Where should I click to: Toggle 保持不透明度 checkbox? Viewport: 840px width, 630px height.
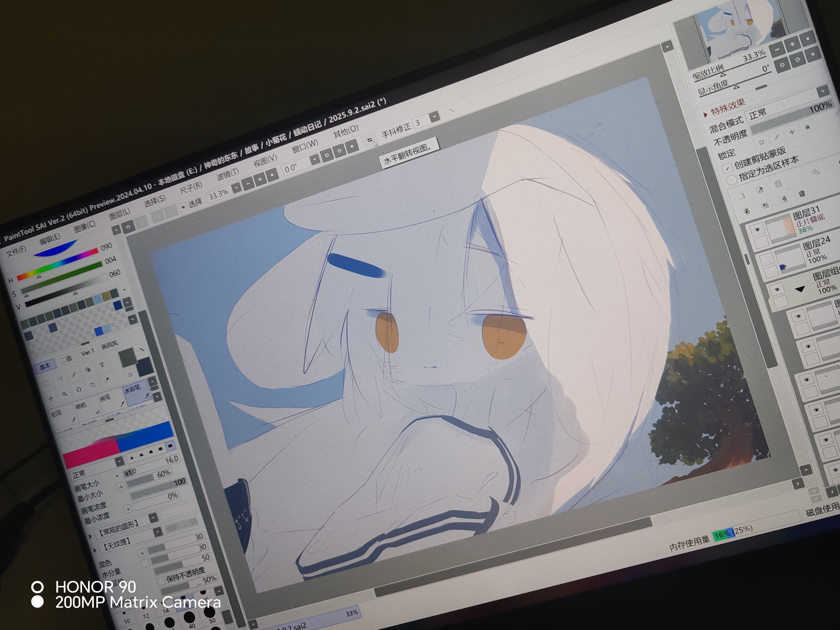(x=161, y=581)
